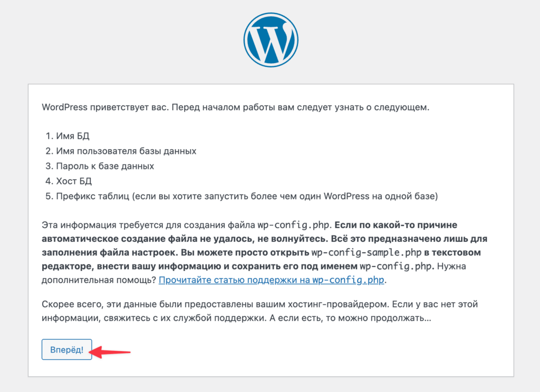Click the paragraph starting 'Скорее всего, эти данные'
This screenshot has height=392, width=540.
[259, 311]
